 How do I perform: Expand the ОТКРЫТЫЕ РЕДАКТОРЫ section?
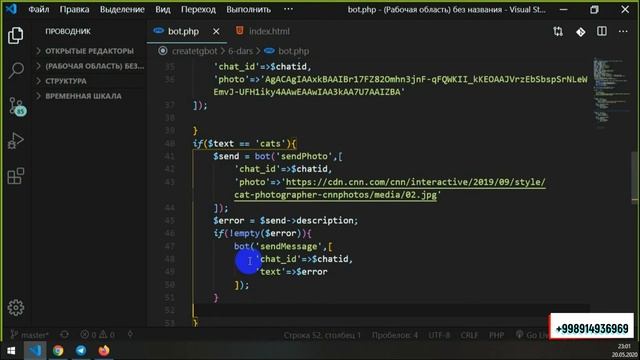(89, 51)
